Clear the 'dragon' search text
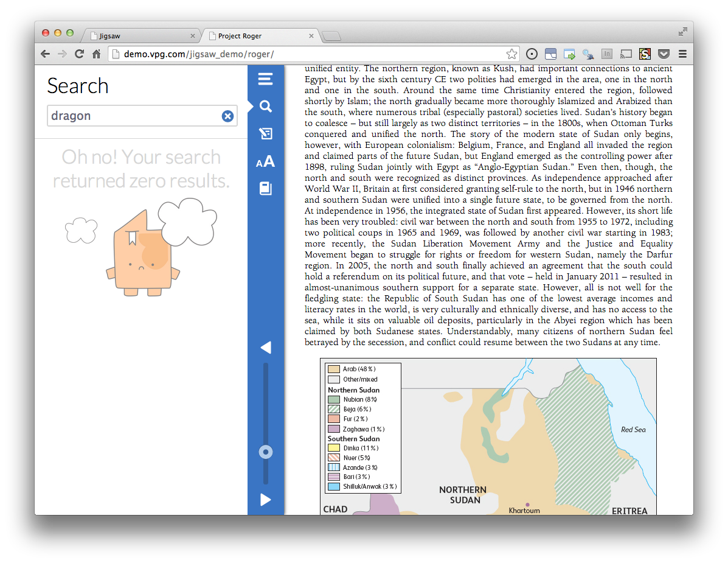 pyautogui.click(x=227, y=116)
